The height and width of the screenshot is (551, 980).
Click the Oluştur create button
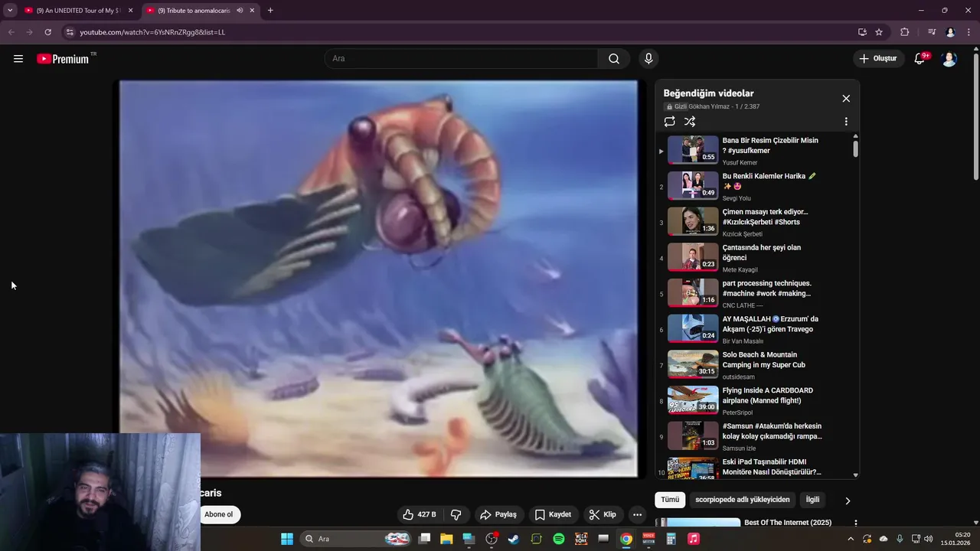click(877, 59)
